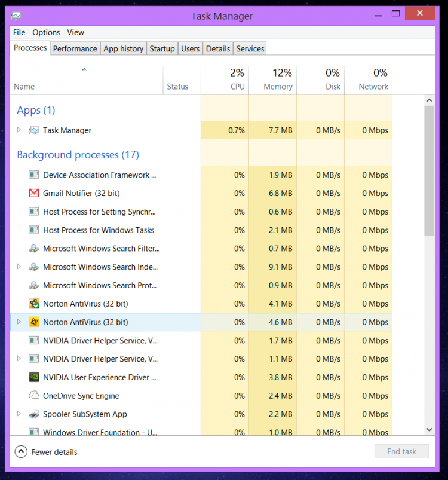Sort by the Name column header
This screenshot has width=448, height=480.
click(x=86, y=80)
